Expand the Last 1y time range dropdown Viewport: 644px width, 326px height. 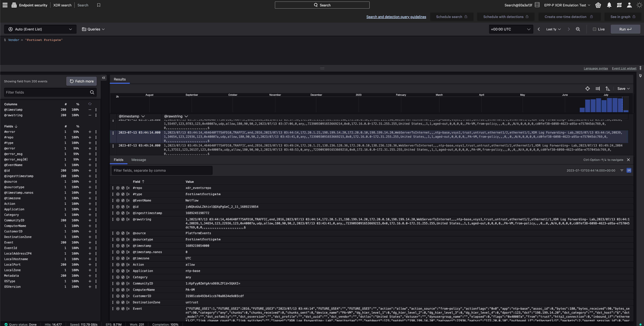[553, 29]
